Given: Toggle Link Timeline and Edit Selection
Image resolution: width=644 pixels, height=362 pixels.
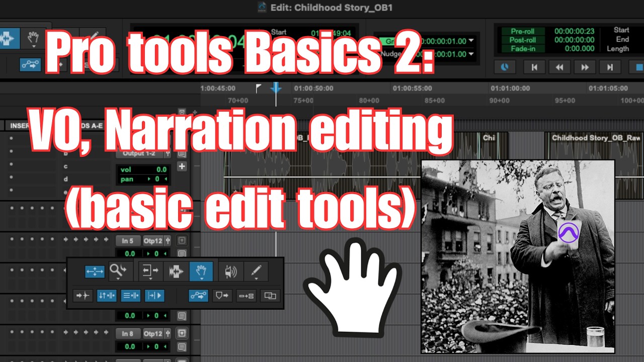Looking at the screenshot, I should coord(107,296).
